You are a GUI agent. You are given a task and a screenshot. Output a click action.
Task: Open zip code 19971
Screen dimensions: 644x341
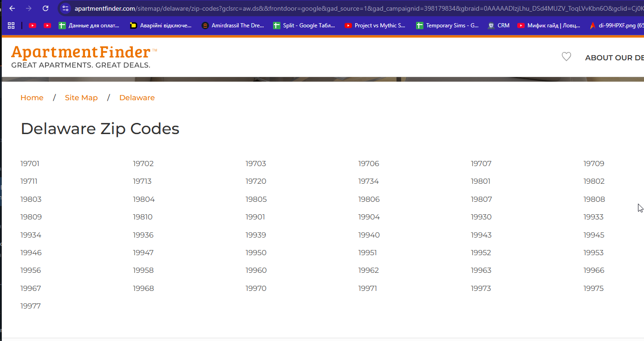pyautogui.click(x=367, y=288)
